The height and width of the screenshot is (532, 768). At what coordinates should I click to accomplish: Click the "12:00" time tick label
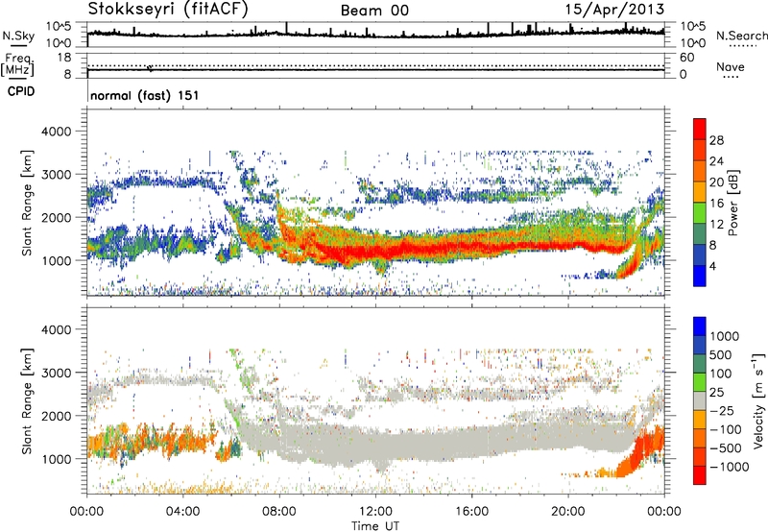click(375, 512)
